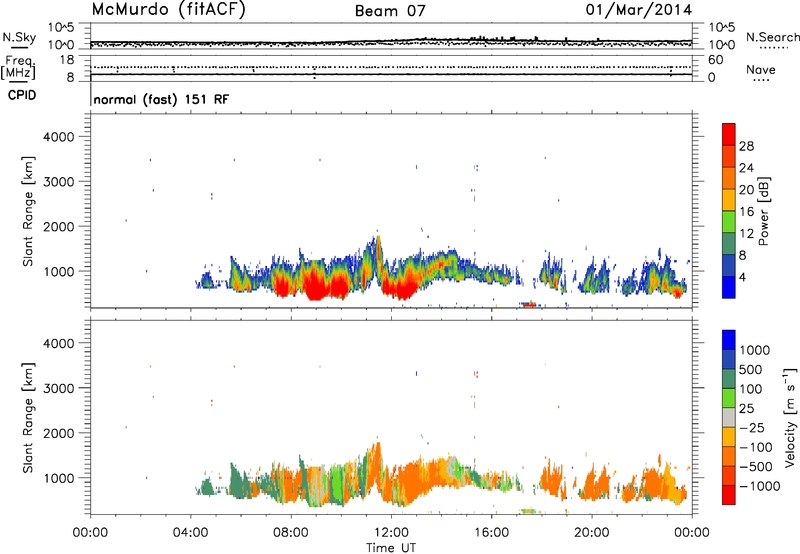Viewport: 800px width, 554px height.
Task: Click the red high-power echo near 09:00
Action: (316, 288)
